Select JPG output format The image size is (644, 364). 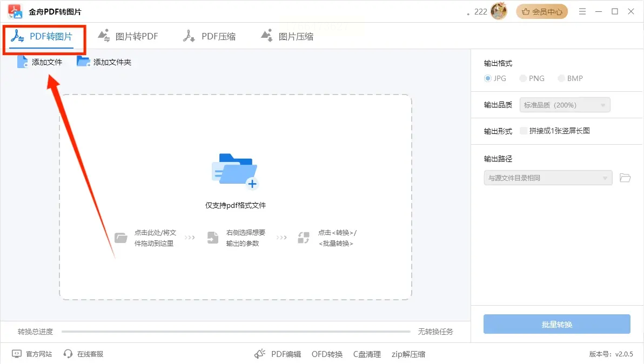point(495,78)
